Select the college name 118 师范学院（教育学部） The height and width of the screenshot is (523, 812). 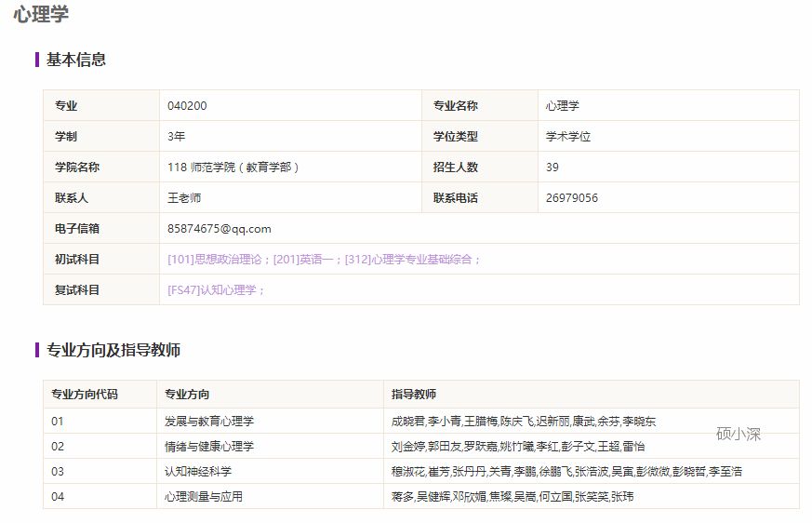233,167
